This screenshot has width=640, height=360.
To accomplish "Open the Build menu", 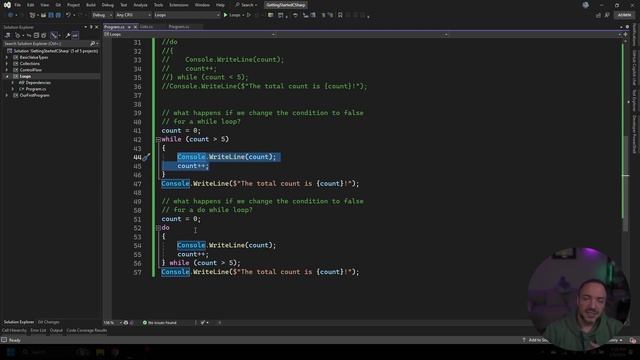I will point(91,5).
